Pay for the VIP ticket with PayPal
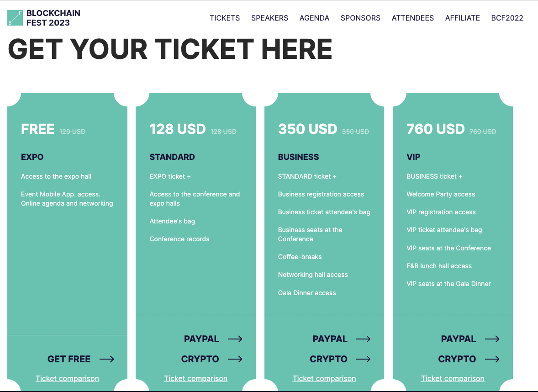The height and width of the screenshot is (392, 538). [x=459, y=339]
